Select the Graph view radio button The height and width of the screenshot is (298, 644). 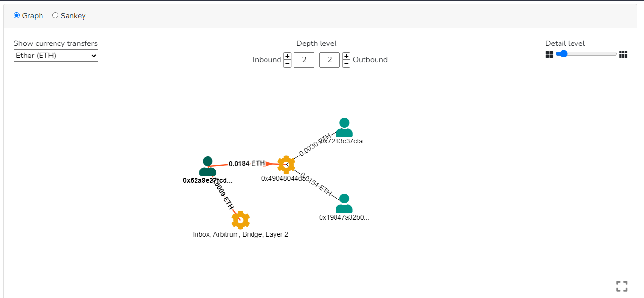(x=17, y=15)
